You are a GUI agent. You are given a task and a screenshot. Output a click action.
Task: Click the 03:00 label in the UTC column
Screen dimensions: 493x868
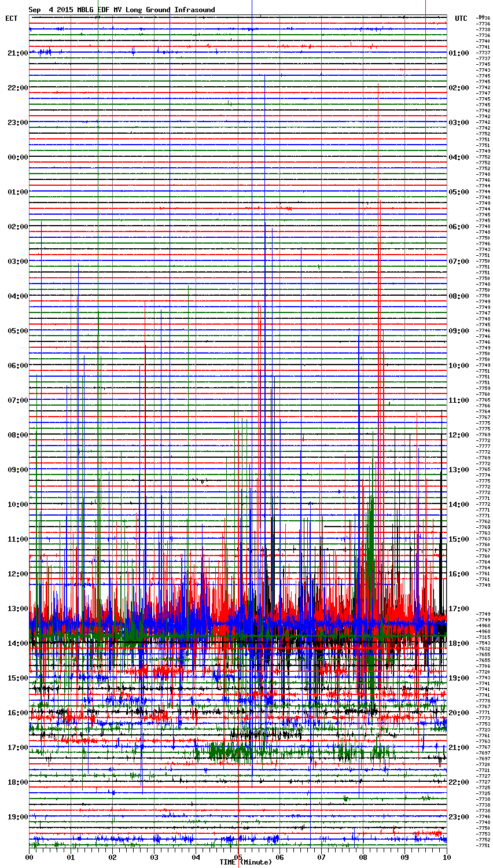pyautogui.click(x=459, y=123)
